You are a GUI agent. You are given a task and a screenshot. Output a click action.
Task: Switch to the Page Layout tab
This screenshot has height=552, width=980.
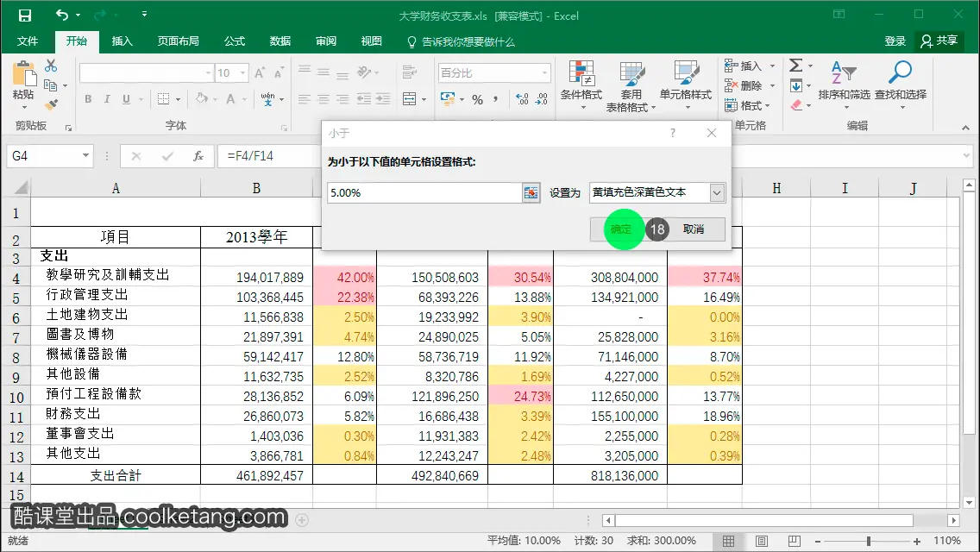(178, 41)
